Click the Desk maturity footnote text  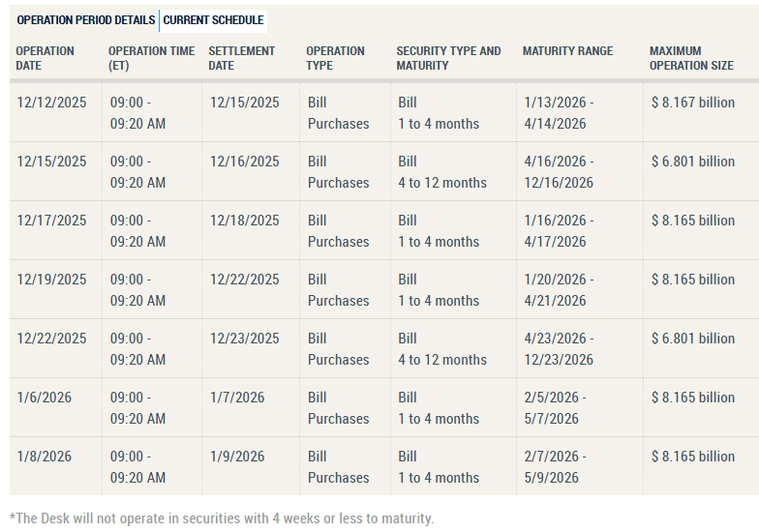click(x=222, y=517)
